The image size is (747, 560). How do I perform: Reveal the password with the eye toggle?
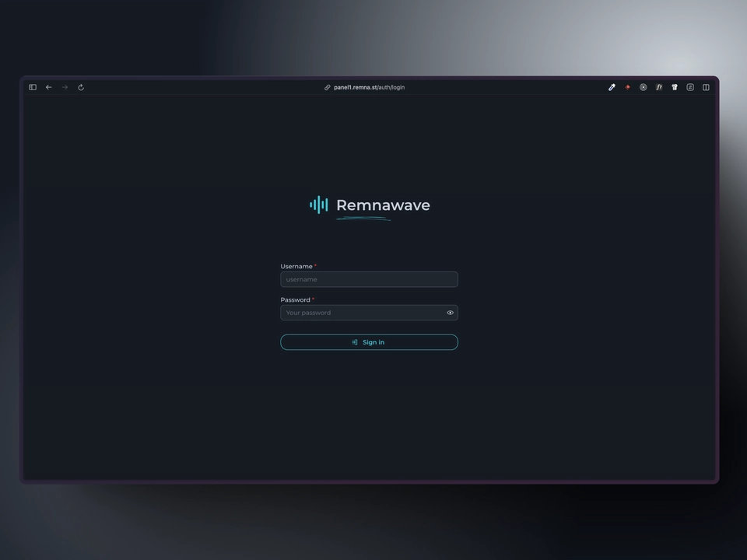click(450, 313)
